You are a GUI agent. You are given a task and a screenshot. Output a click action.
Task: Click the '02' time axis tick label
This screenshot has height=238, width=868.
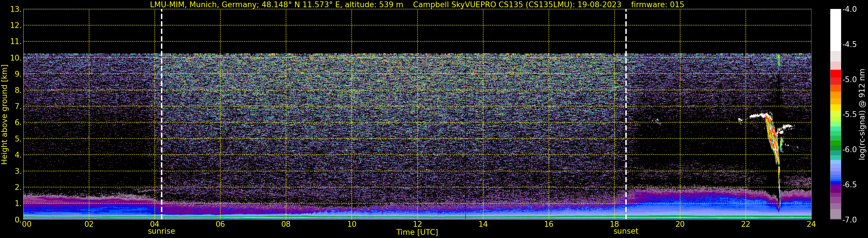(x=89, y=224)
